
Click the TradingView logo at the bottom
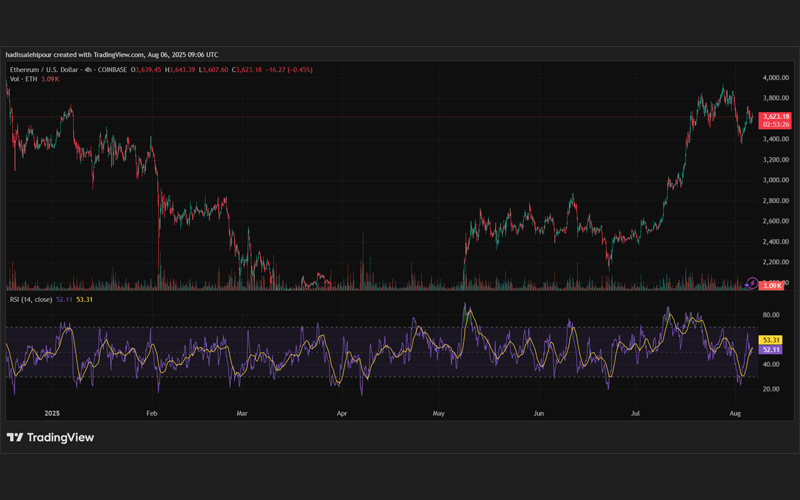click(x=50, y=437)
